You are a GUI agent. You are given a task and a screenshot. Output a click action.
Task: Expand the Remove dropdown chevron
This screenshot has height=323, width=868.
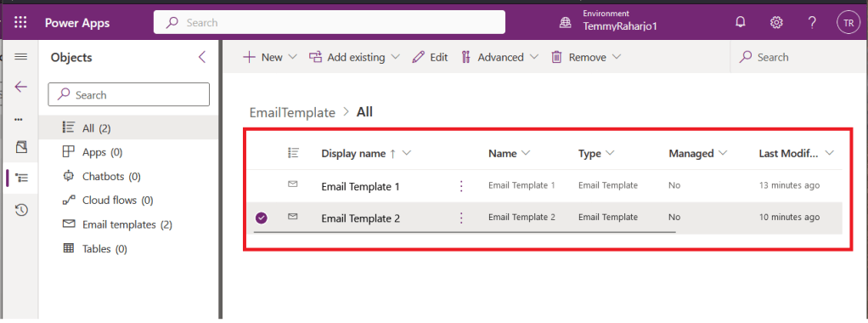[x=616, y=57]
